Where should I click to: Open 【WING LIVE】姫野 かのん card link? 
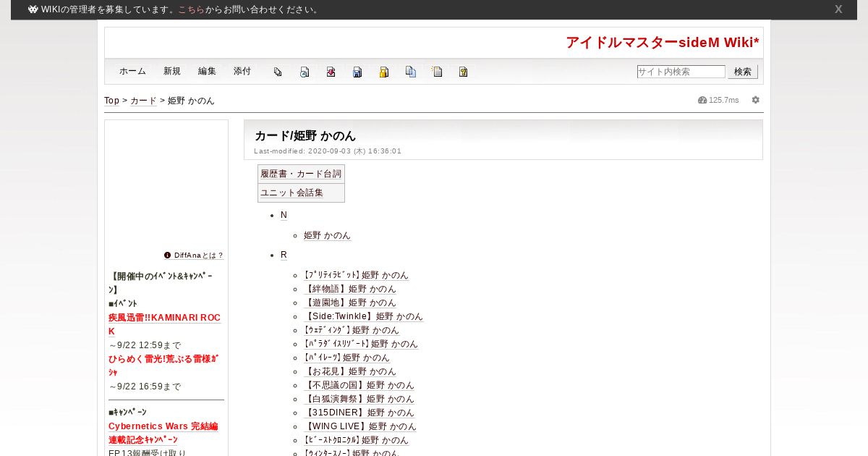(x=360, y=426)
